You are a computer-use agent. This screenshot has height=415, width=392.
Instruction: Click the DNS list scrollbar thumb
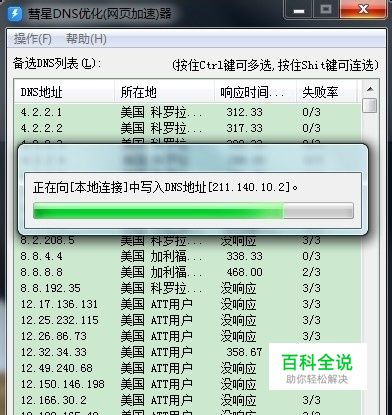[x=370, y=106]
